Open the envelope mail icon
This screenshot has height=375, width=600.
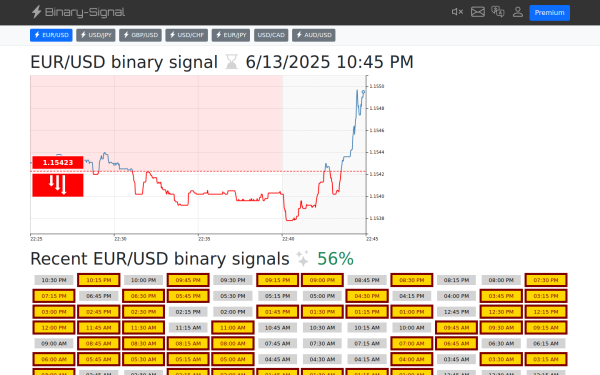(478, 12)
